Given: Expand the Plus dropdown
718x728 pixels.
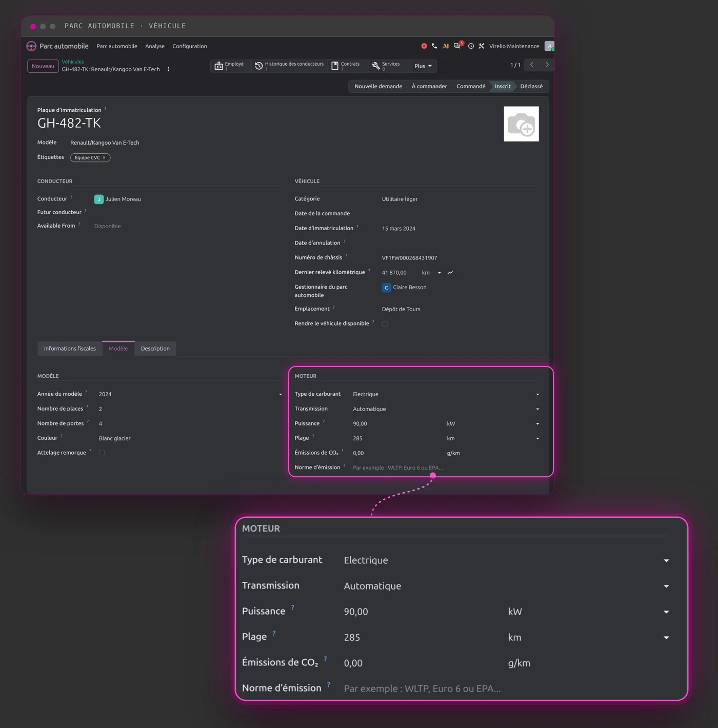Looking at the screenshot, I should click(x=423, y=66).
